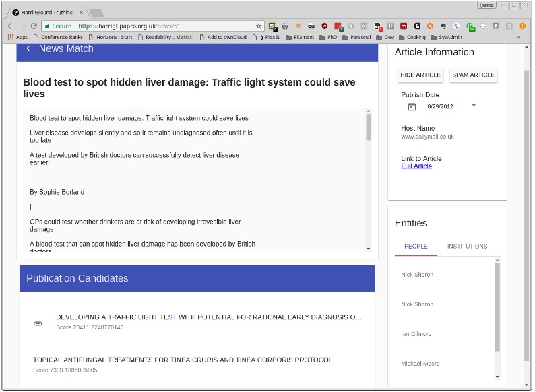The width and height of the screenshot is (535, 392).
Task: Select the Michael Moore entity
Action: 420,364
